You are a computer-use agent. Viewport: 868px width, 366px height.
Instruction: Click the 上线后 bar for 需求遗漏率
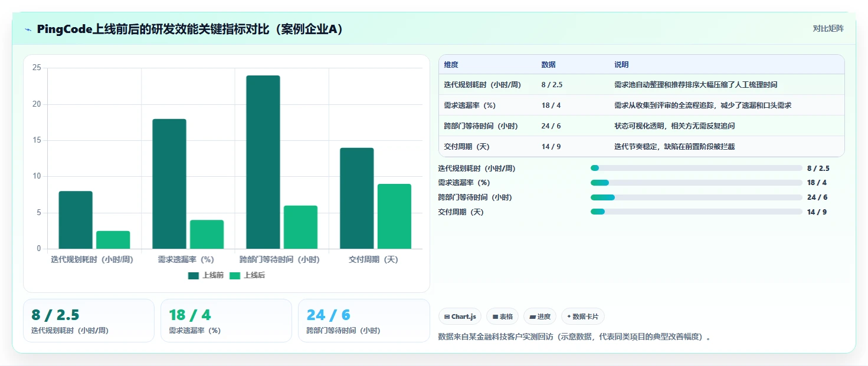click(207, 235)
